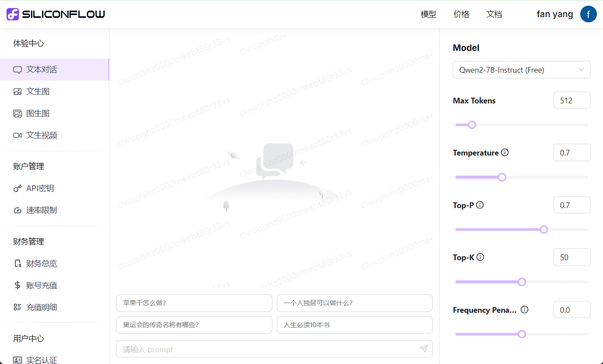Click the SiliconFlow logo icon
This screenshot has height=364, width=603.
tap(13, 14)
